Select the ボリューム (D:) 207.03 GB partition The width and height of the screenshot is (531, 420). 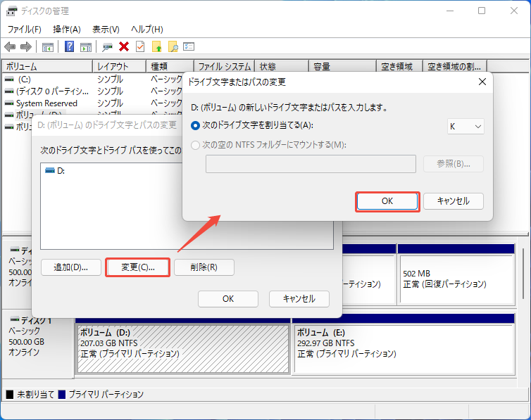pos(183,348)
